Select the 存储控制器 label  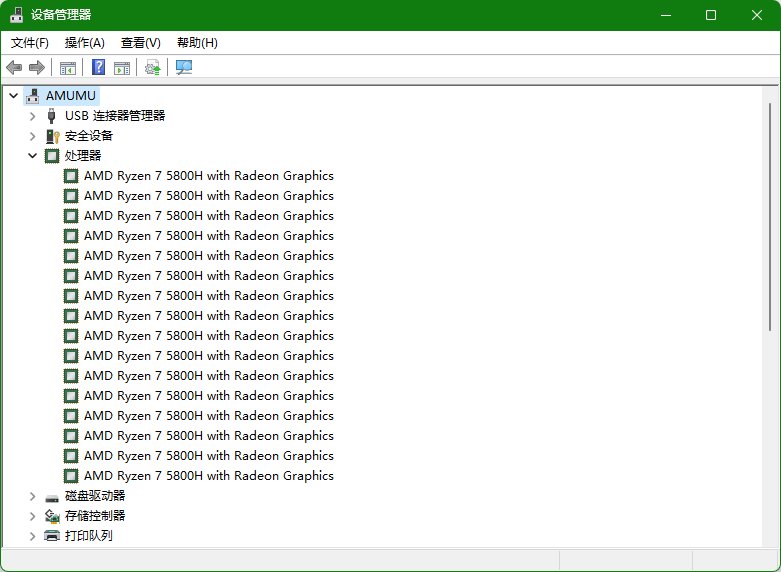pyautogui.click(x=95, y=516)
